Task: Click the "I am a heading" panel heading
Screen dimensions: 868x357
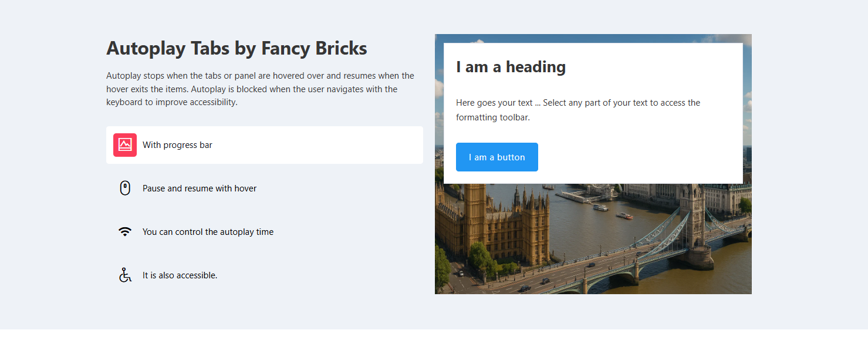Action: point(511,67)
